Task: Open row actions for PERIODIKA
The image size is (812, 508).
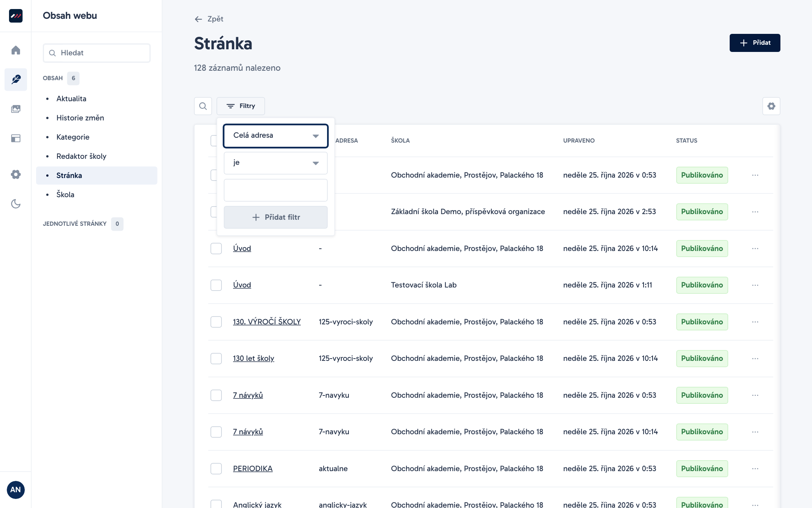Action: [x=755, y=468]
